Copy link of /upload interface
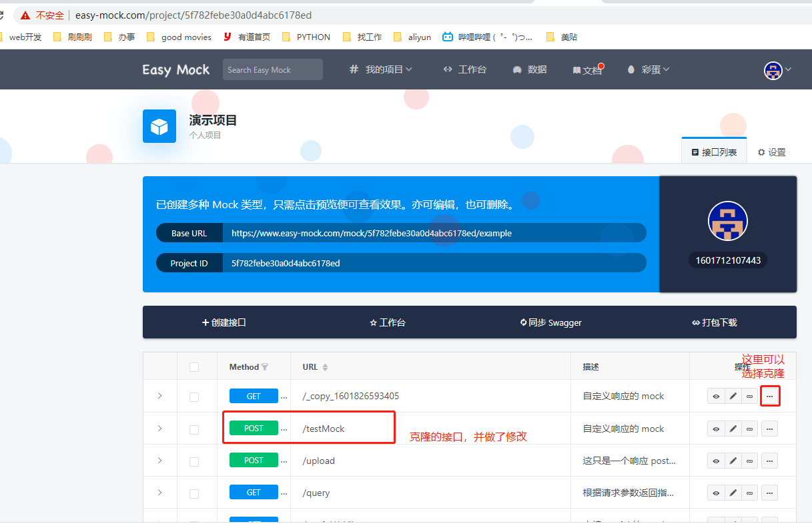The width and height of the screenshot is (812, 526). pos(749,460)
